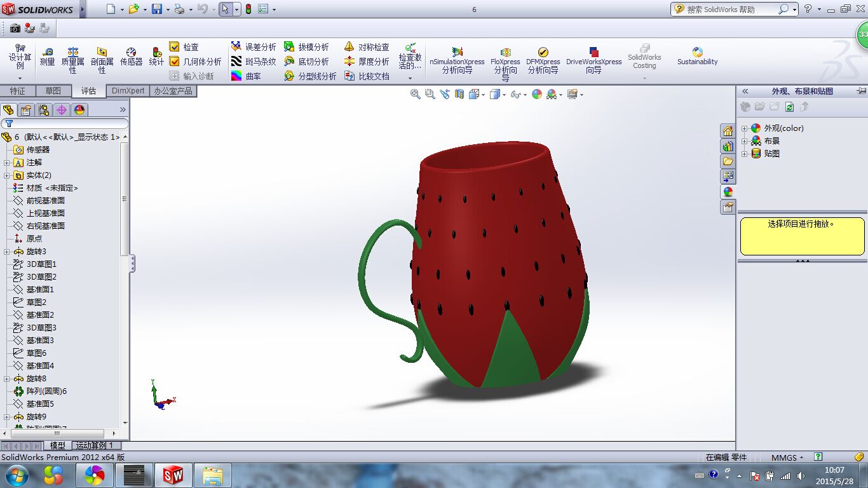Expand the 实体(2) tree node
The height and width of the screenshot is (488, 868).
click(7, 175)
